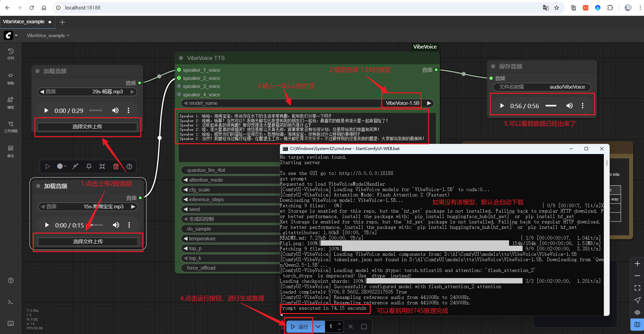Open the node library sidebar panel
The image size is (644, 334).
pos(11,78)
